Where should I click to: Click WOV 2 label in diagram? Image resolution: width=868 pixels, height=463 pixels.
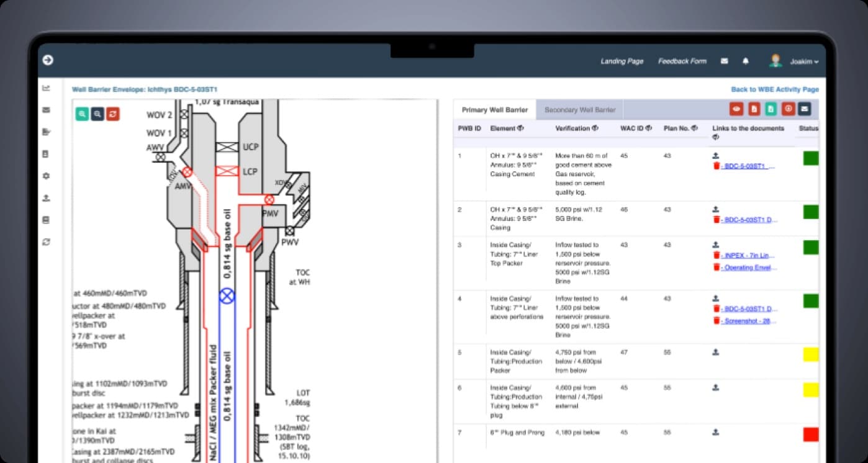click(x=160, y=115)
